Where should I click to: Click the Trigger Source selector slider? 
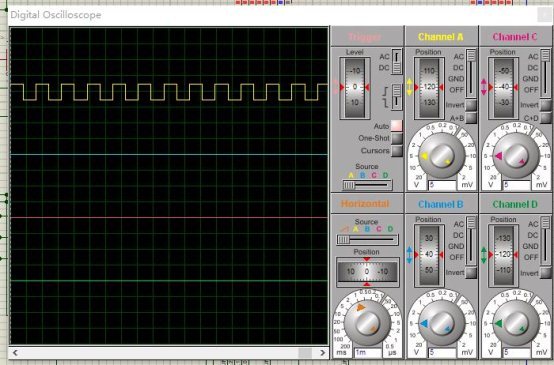(x=367, y=185)
